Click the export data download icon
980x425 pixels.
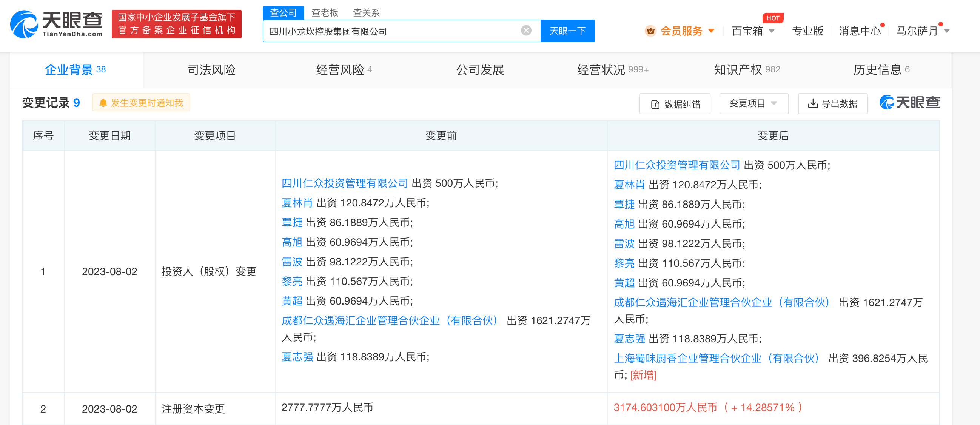coord(813,103)
